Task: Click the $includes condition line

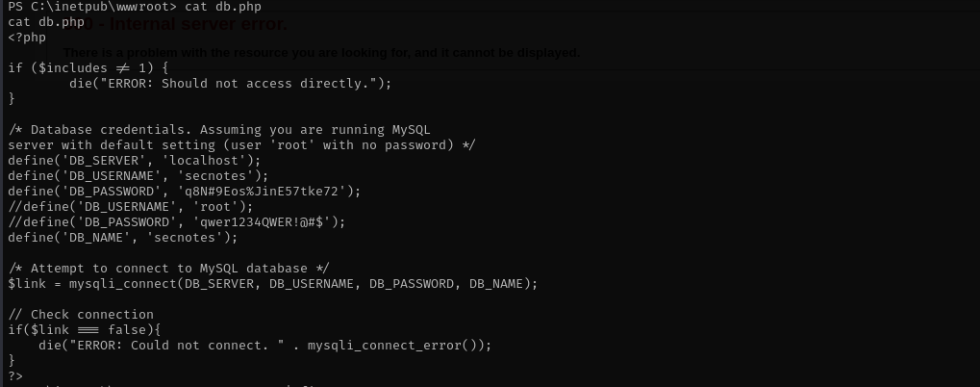Action: [x=88, y=68]
